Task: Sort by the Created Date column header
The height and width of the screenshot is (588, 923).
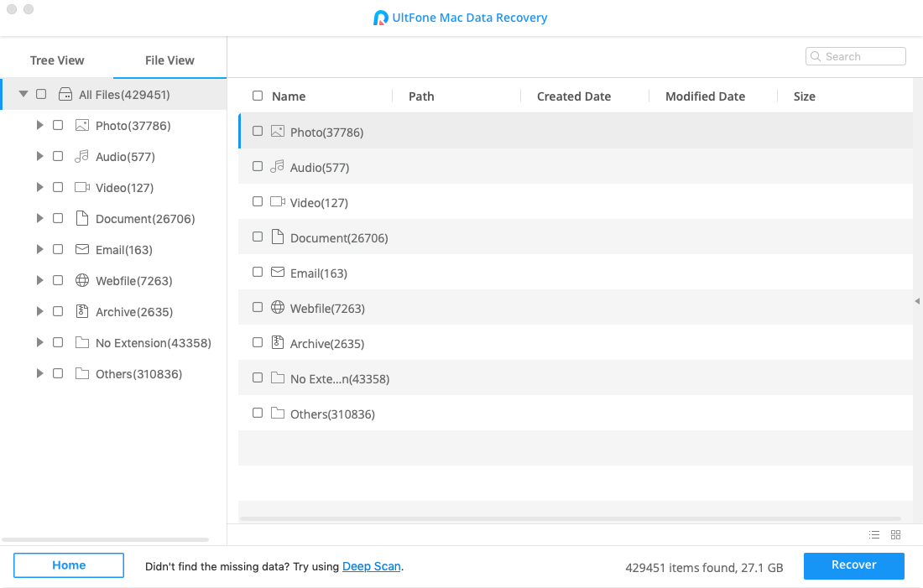Action: tap(574, 96)
